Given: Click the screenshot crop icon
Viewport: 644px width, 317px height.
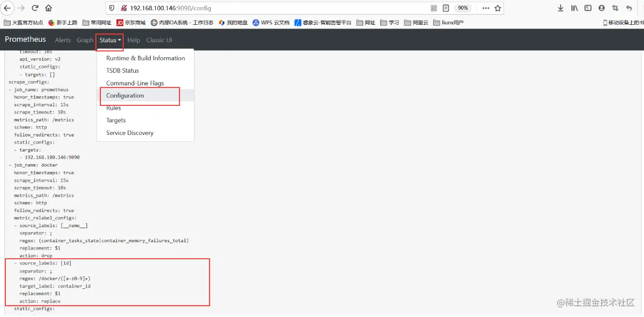Looking at the screenshot, I should click(x=615, y=8).
